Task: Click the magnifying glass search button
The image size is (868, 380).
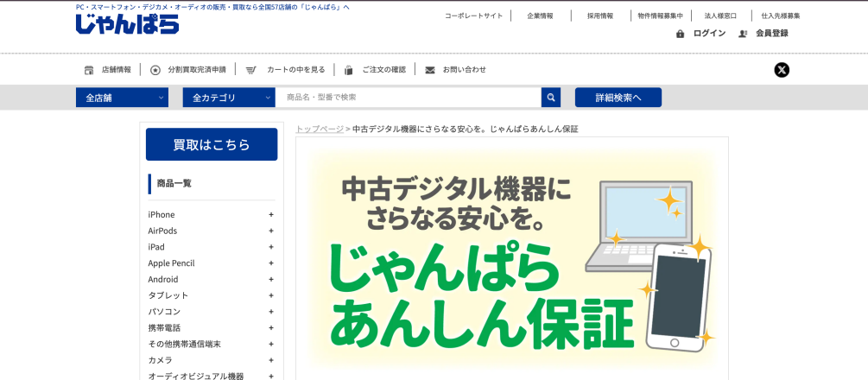Action: pos(551,98)
